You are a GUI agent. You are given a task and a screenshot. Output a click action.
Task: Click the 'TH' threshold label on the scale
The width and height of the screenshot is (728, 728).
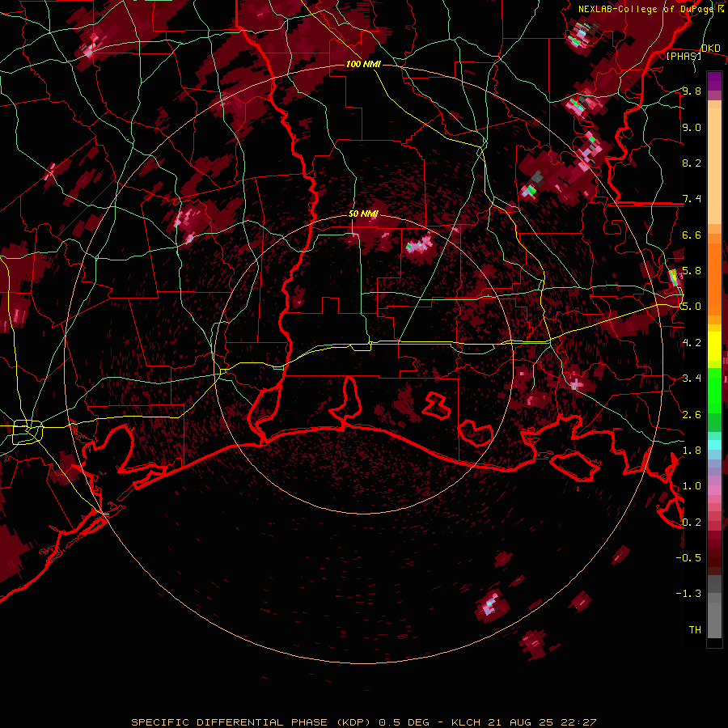[x=695, y=630]
